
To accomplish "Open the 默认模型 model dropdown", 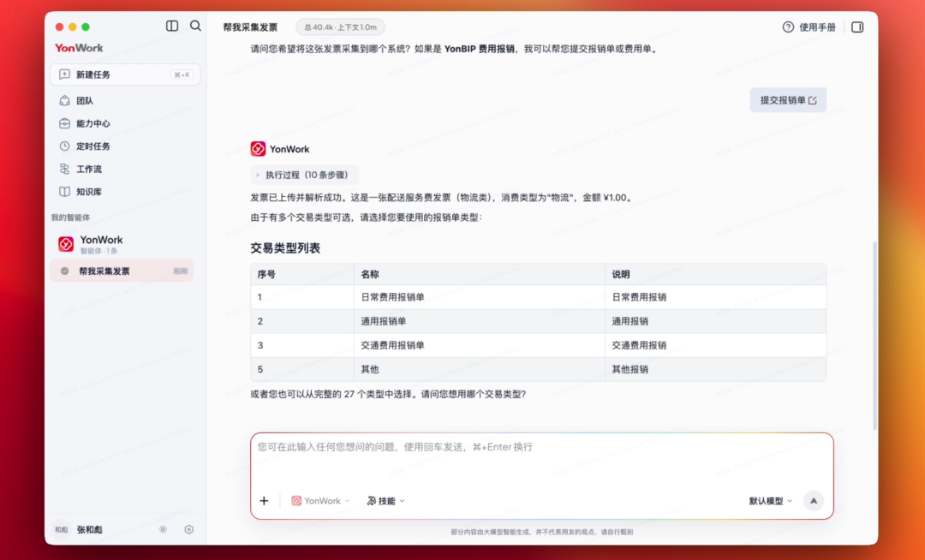I will [771, 501].
